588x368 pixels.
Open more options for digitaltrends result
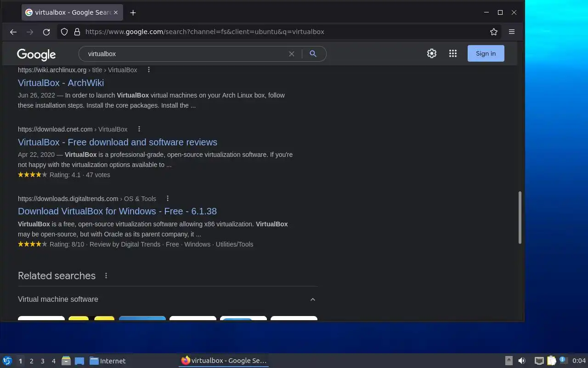(167, 199)
